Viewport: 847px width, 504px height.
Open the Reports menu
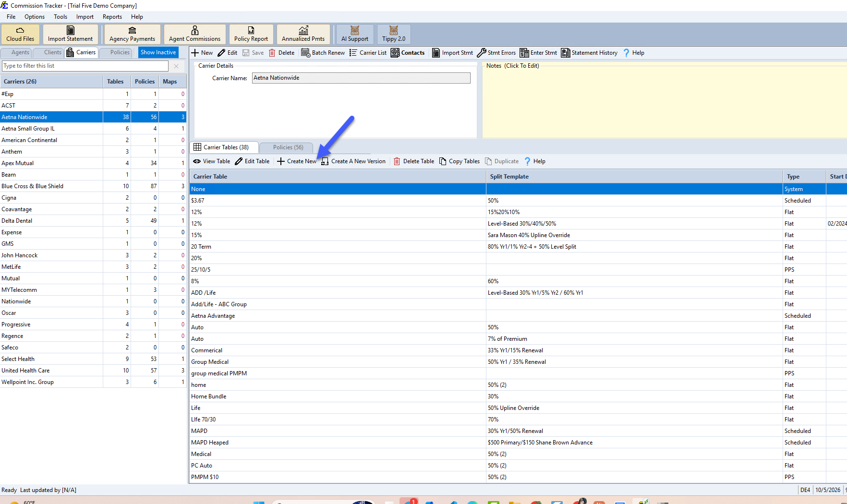coord(112,17)
